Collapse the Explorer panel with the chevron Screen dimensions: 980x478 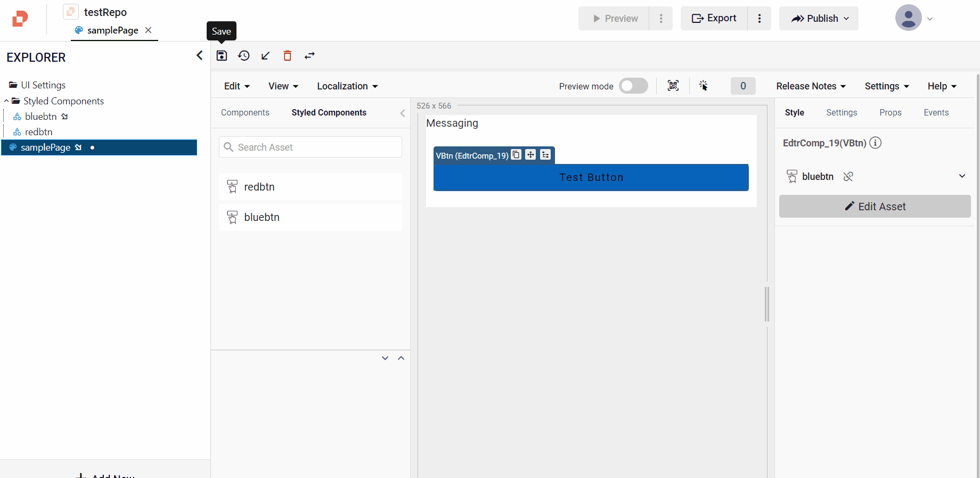coord(200,55)
